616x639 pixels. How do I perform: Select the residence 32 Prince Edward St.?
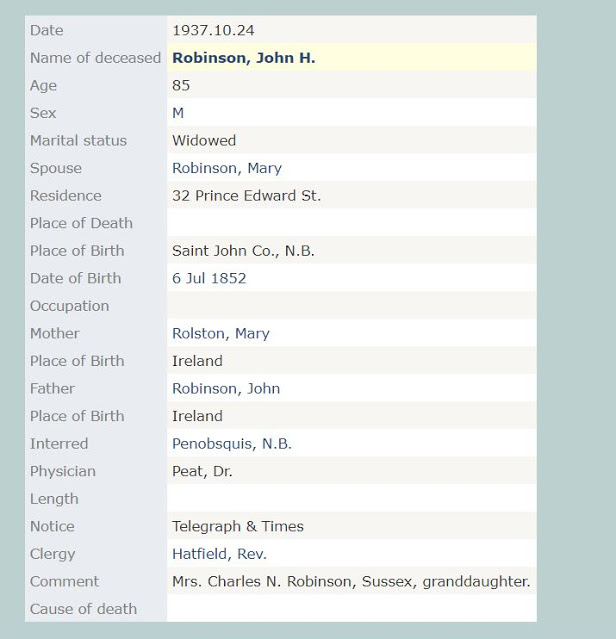pyautogui.click(x=246, y=196)
